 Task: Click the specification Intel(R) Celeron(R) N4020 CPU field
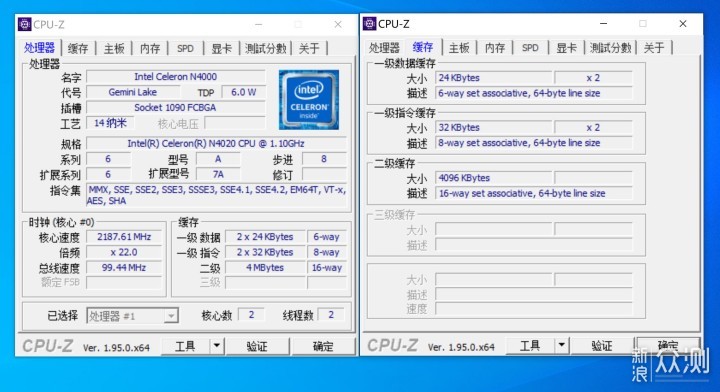click(216, 143)
